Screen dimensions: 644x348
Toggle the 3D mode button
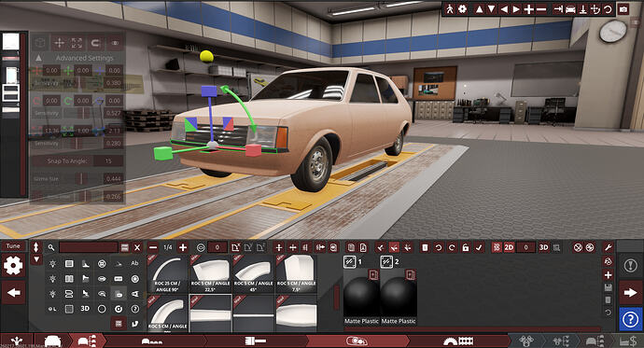[x=543, y=247]
